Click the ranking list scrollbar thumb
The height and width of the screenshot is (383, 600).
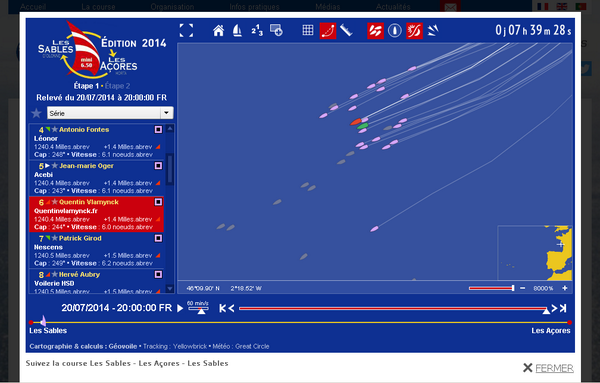170,169
